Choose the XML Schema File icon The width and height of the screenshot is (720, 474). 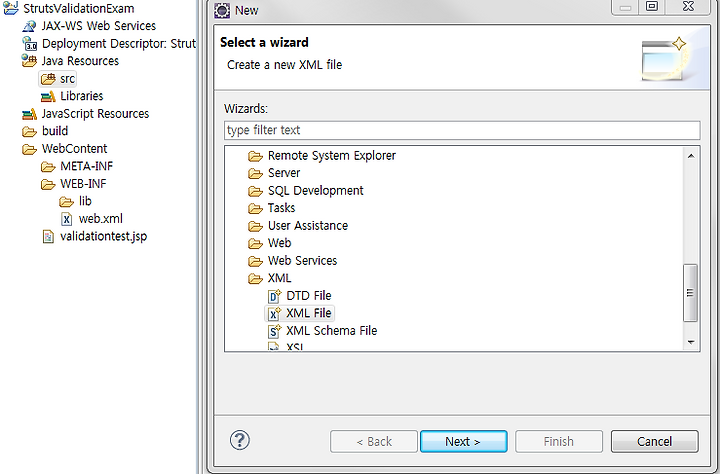pos(275,331)
